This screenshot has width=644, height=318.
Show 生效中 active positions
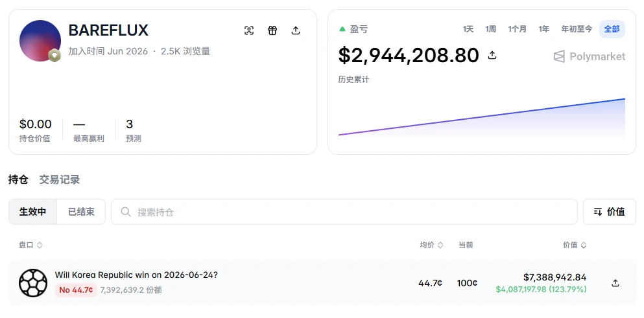click(x=32, y=212)
